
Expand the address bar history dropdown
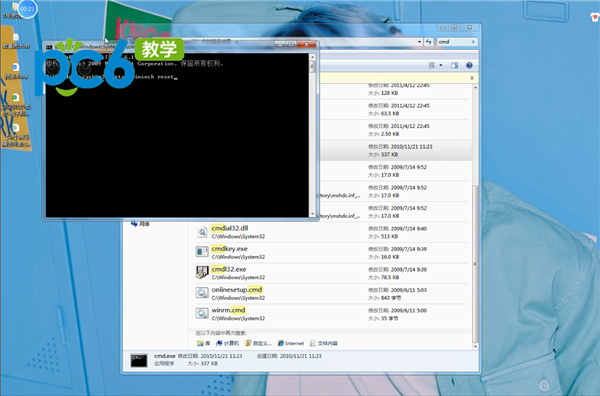coord(419,42)
